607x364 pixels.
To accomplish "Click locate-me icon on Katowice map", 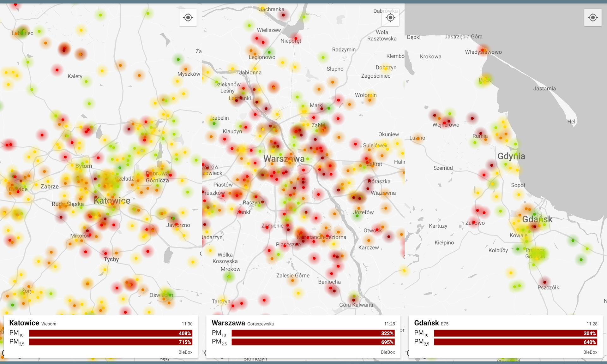I will tap(188, 17).
